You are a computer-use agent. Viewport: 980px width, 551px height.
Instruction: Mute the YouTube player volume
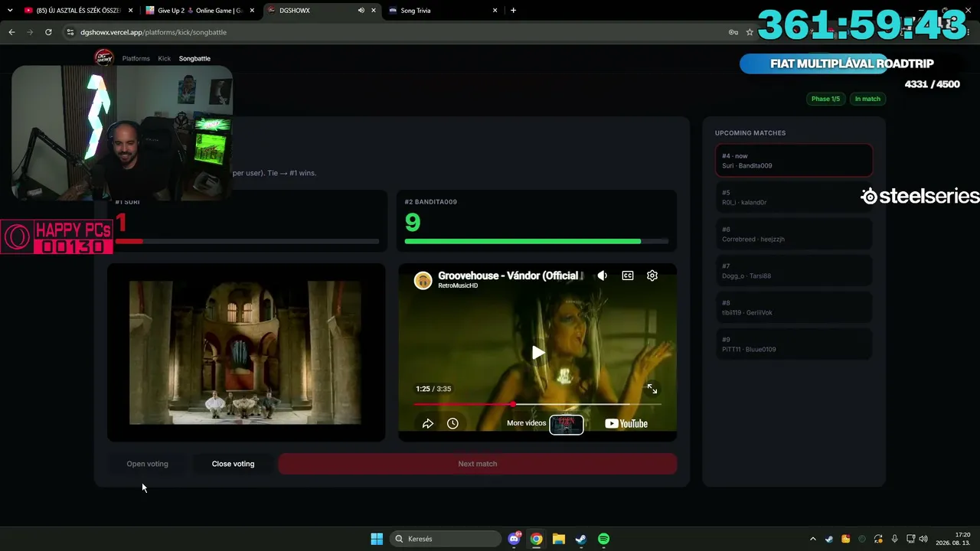pyautogui.click(x=603, y=275)
